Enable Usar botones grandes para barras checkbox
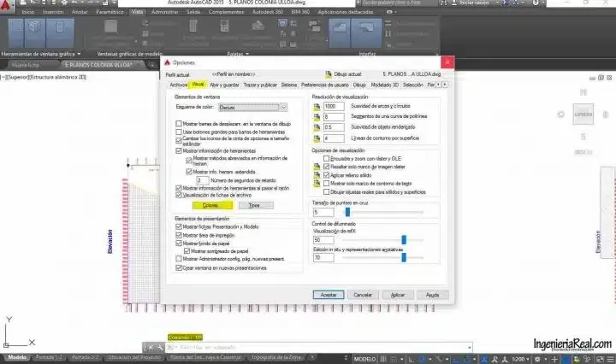616x364 pixels. tap(179, 132)
